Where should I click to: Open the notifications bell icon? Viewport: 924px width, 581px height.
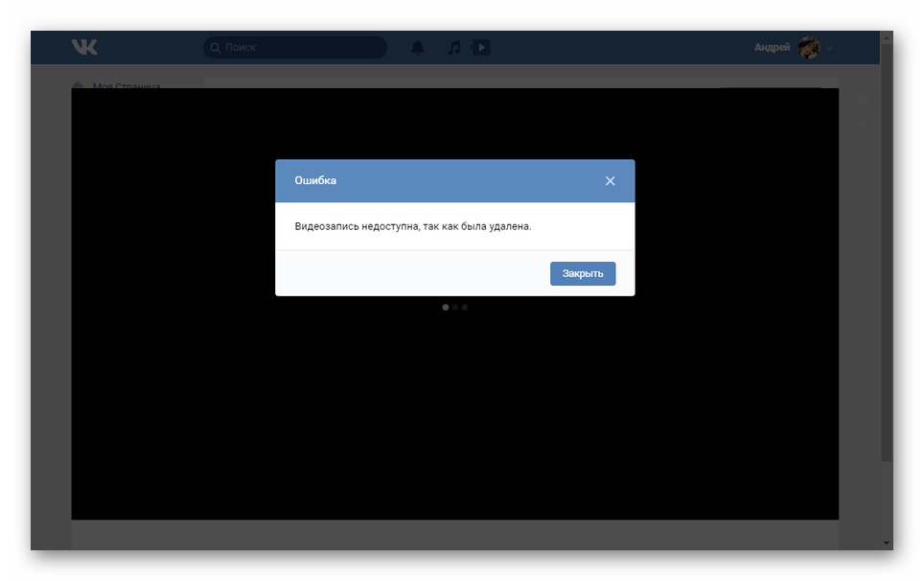pos(417,47)
